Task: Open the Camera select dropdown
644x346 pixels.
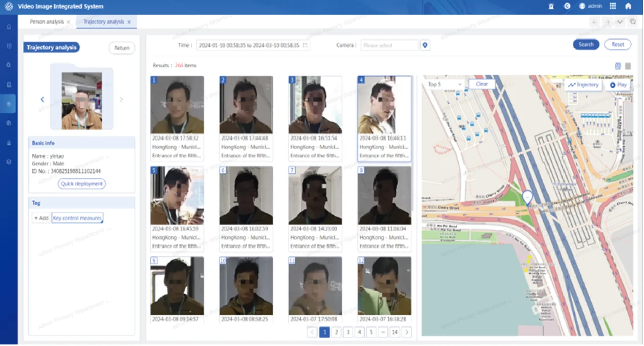Action: pos(390,45)
